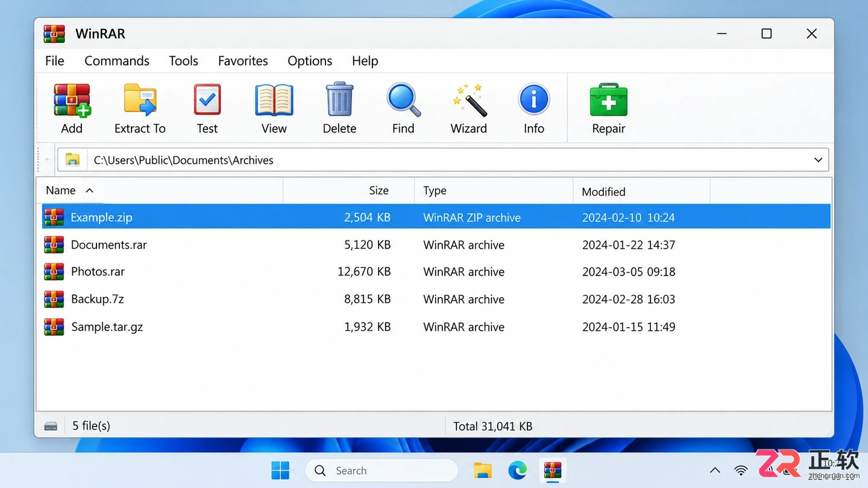868x488 pixels.
Task: Click the 12,670 KB size value
Action: point(364,272)
